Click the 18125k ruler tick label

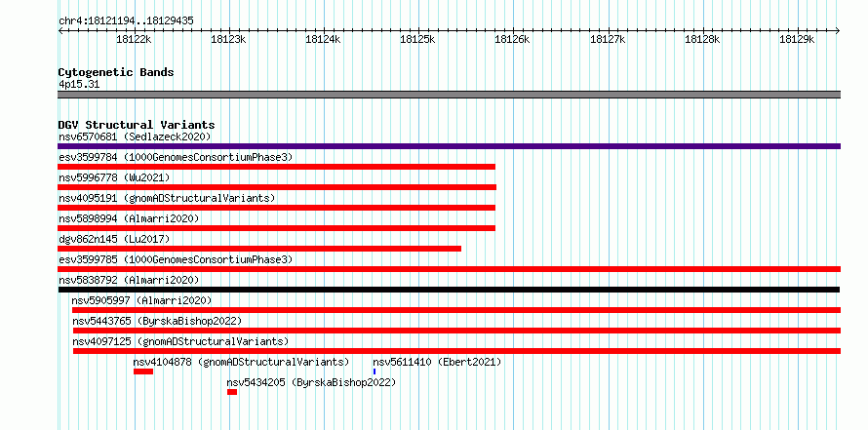click(417, 40)
